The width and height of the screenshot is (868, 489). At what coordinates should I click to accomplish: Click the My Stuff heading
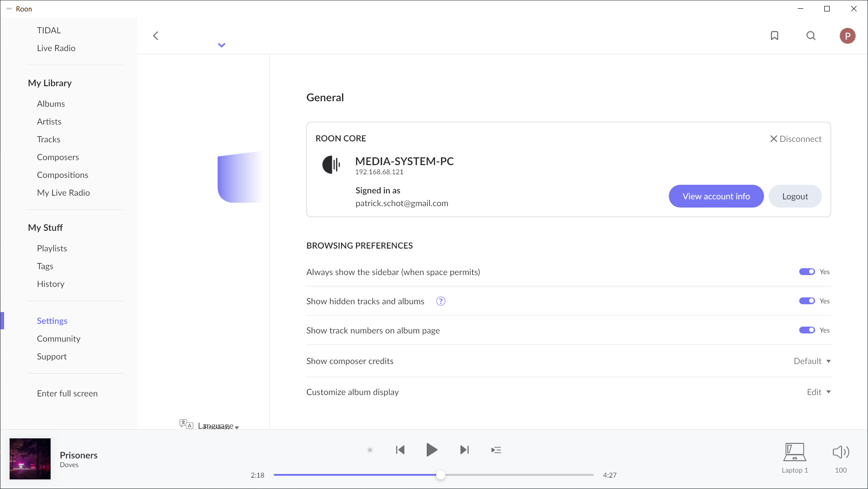[x=45, y=228]
